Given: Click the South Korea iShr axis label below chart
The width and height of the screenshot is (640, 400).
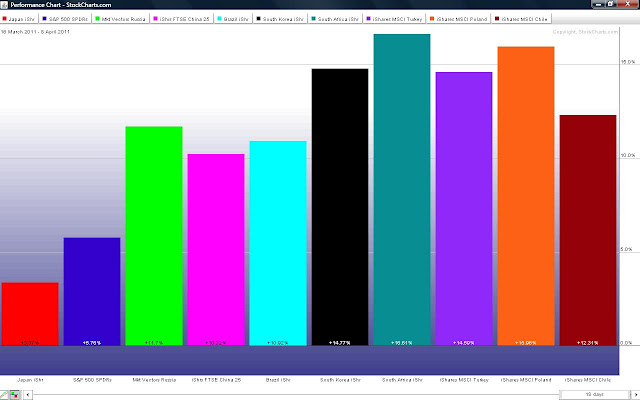Looking at the screenshot, I should tap(340, 380).
